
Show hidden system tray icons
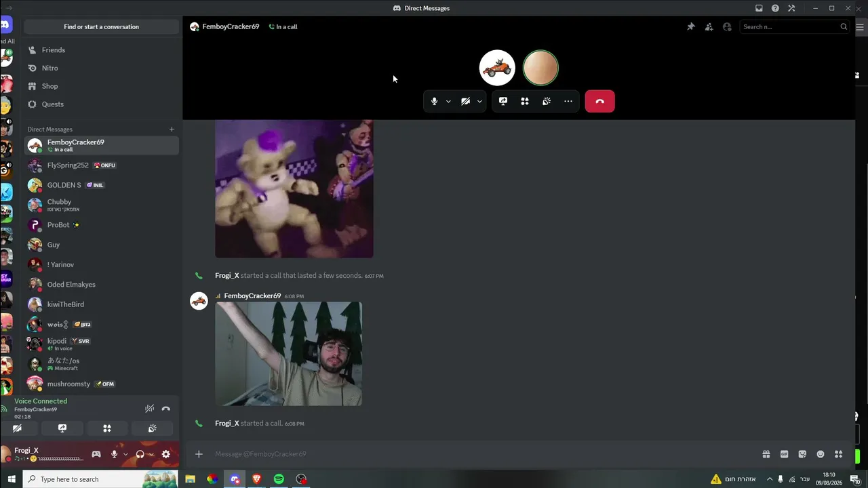click(769, 479)
